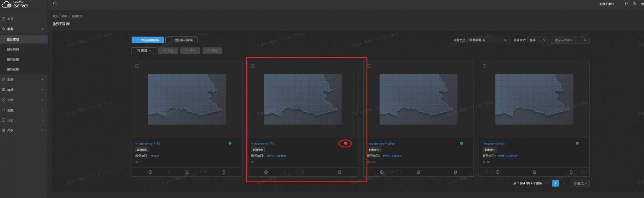Delete the imageservice-1112 service
The image size is (644, 198).
point(224,172)
